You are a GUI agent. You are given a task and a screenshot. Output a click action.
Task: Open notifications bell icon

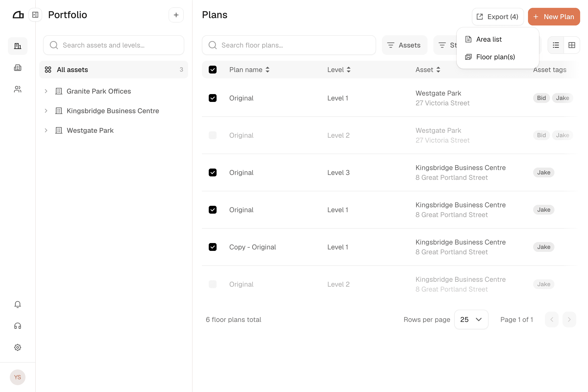click(17, 304)
